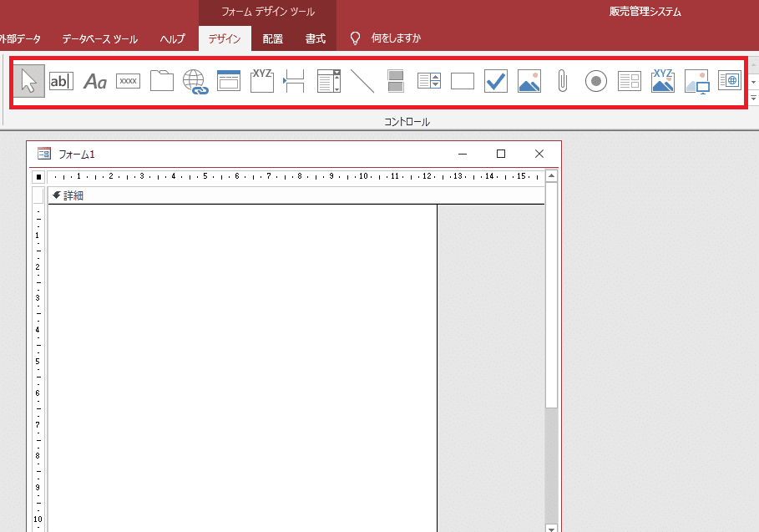Switch to the デザイン tab

tap(225, 38)
